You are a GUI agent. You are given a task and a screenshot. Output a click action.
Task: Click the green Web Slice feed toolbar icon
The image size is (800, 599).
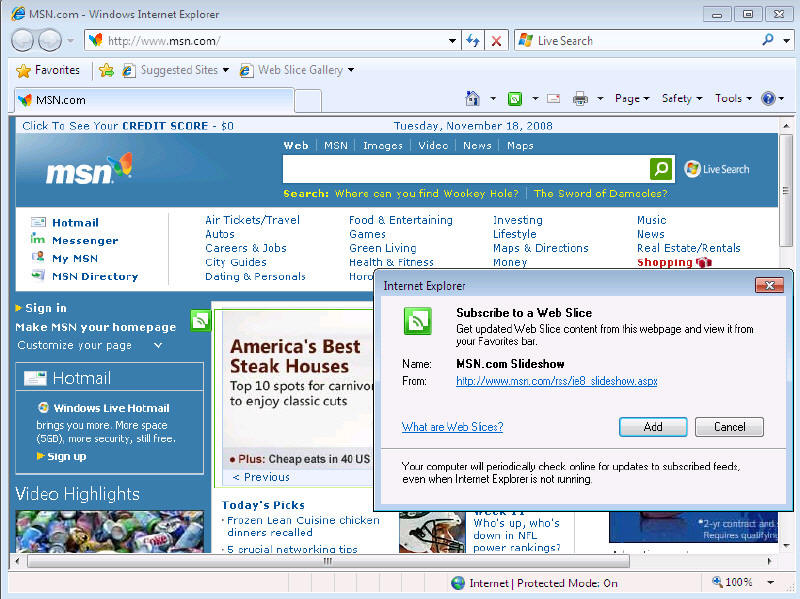click(x=515, y=98)
